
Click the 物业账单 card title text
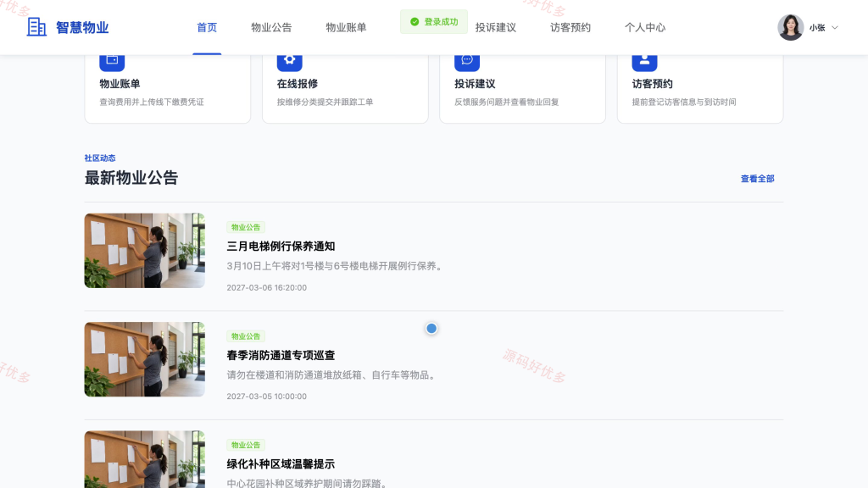point(120,84)
